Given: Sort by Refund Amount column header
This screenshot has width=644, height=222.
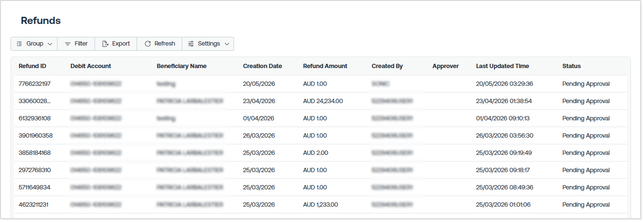Looking at the screenshot, I should pyautogui.click(x=325, y=66).
